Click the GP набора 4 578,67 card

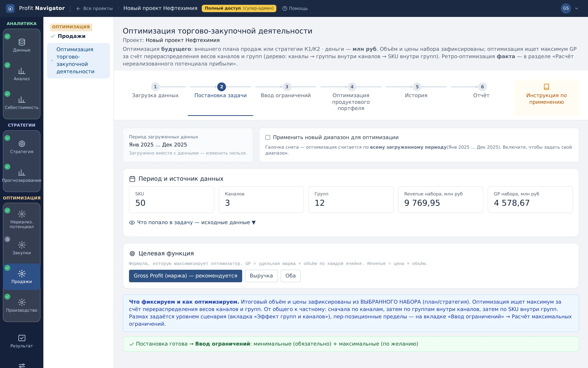530,200
